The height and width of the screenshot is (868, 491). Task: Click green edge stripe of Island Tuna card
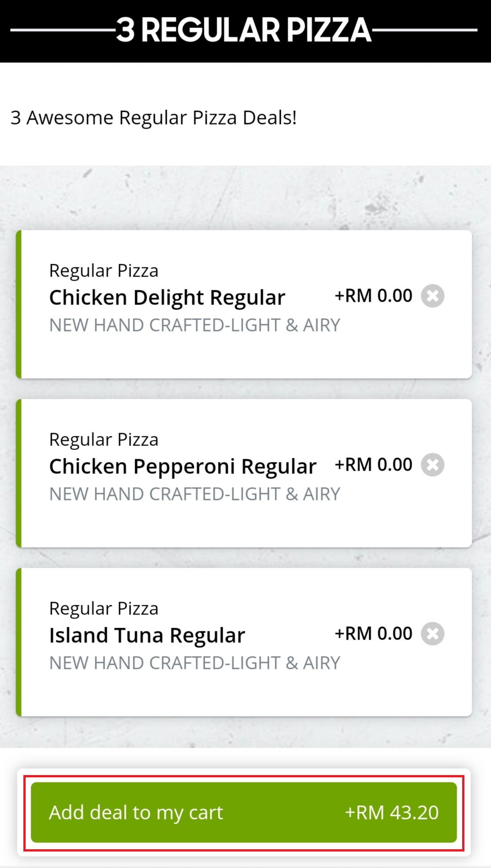click(19, 642)
